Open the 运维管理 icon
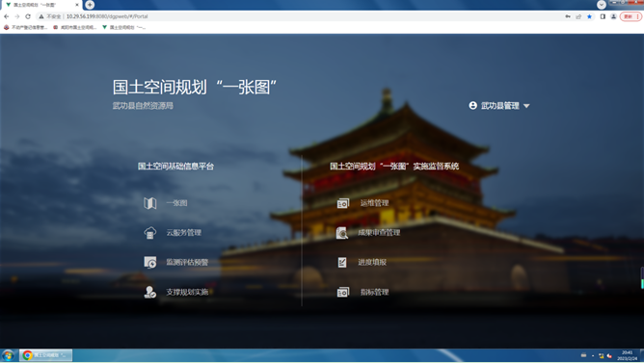644x363 pixels. tap(342, 203)
